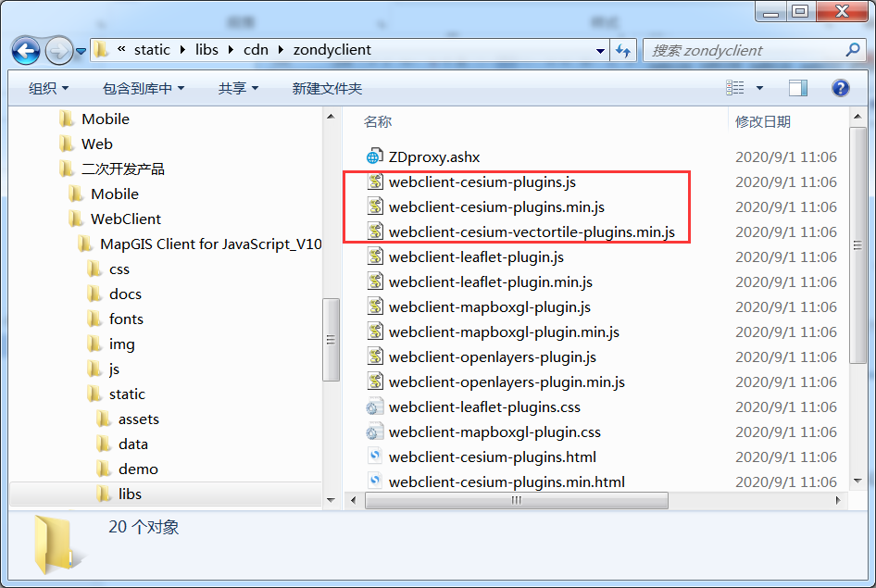Open the 共享 menu
The image size is (876, 588).
[x=239, y=88]
